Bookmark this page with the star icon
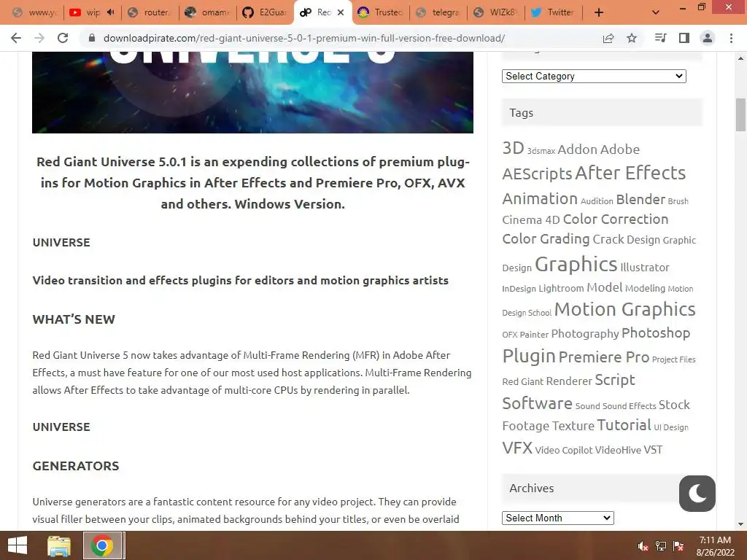This screenshot has width=747, height=560. tap(632, 38)
